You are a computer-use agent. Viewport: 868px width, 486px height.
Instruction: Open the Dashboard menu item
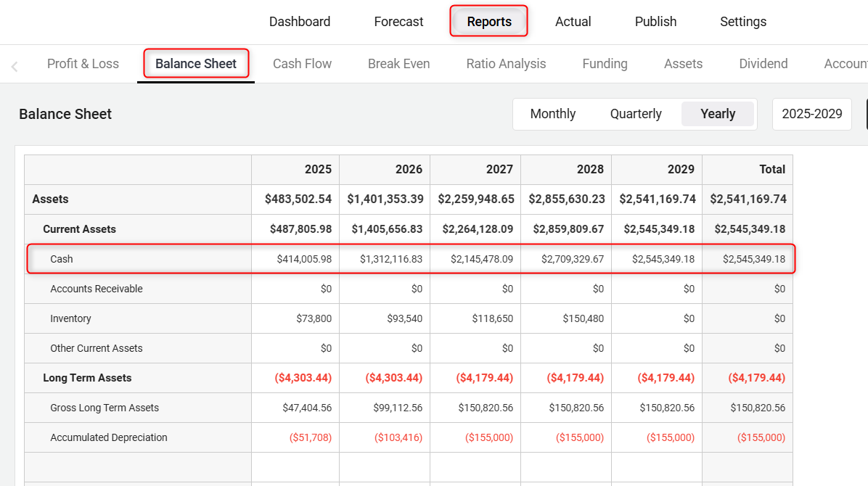pos(300,22)
